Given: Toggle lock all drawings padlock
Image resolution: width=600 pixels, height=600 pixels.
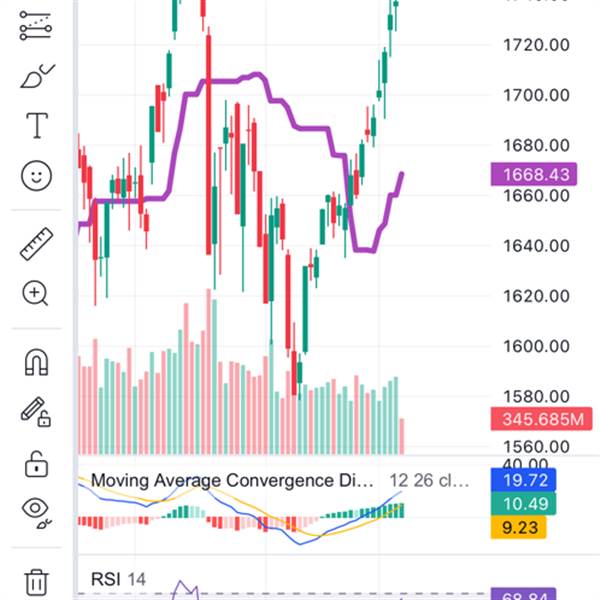Looking at the screenshot, I should pyautogui.click(x=36, y=463).
